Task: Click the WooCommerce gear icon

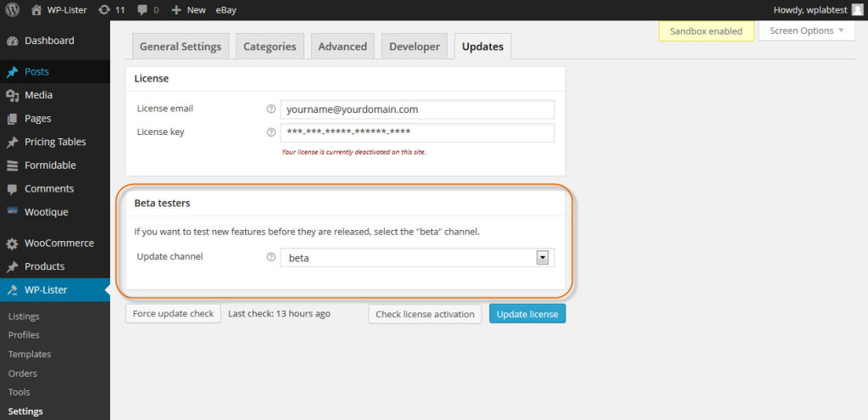Action: click(12, 244)
